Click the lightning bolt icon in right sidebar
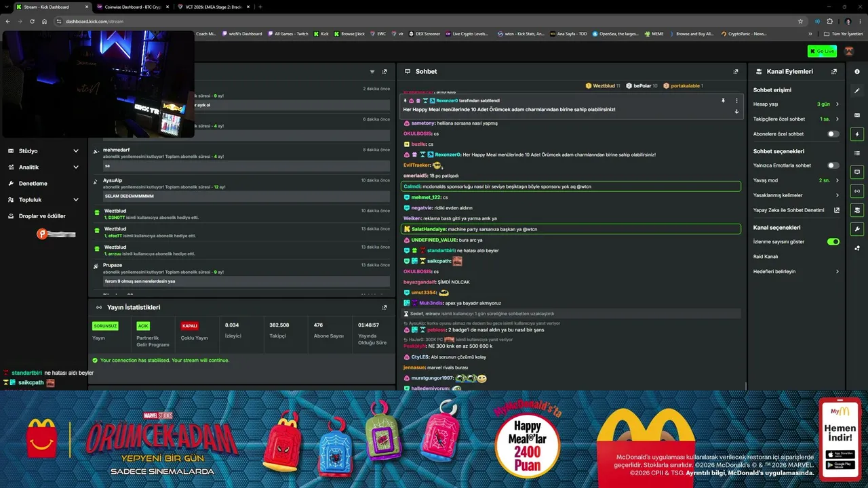The height and width of the screenshot is (488, 868). click(857, 134)
